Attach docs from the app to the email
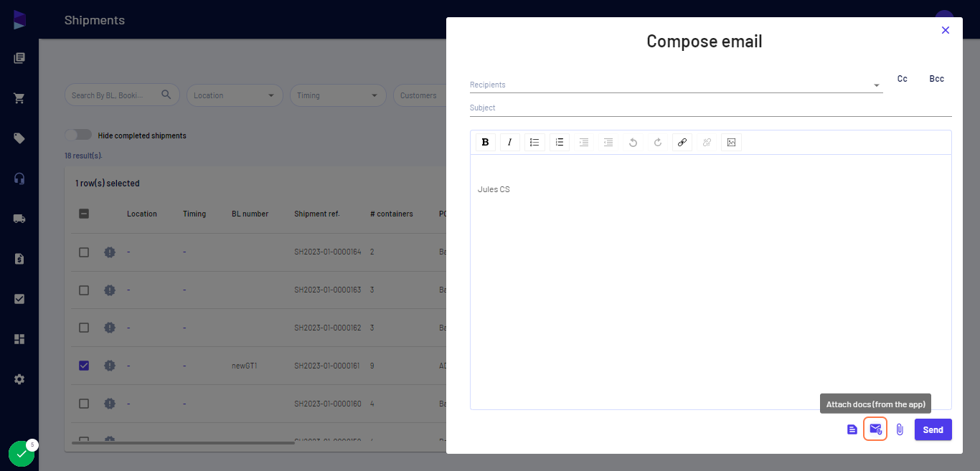 pyautogui.click(x=875, y=429)
